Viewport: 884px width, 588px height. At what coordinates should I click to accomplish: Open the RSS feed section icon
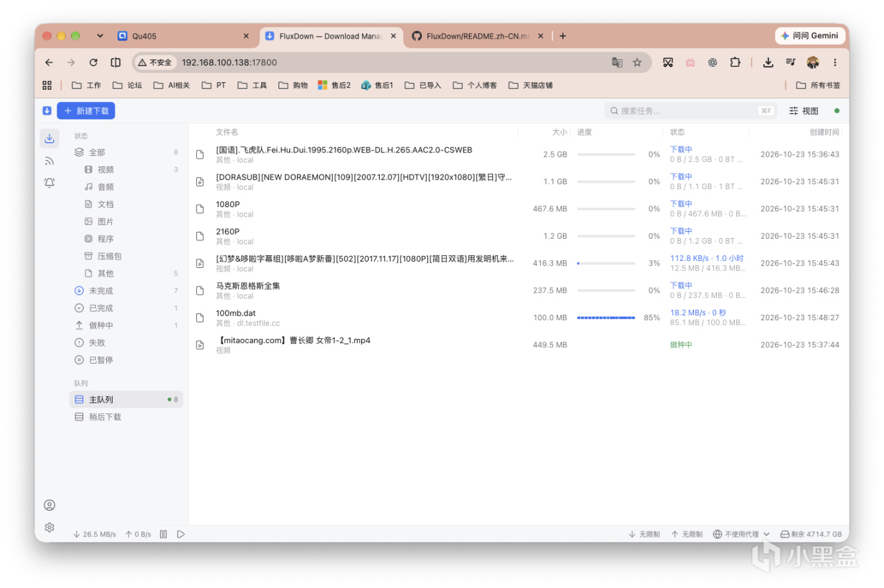[x=49, y=161]
